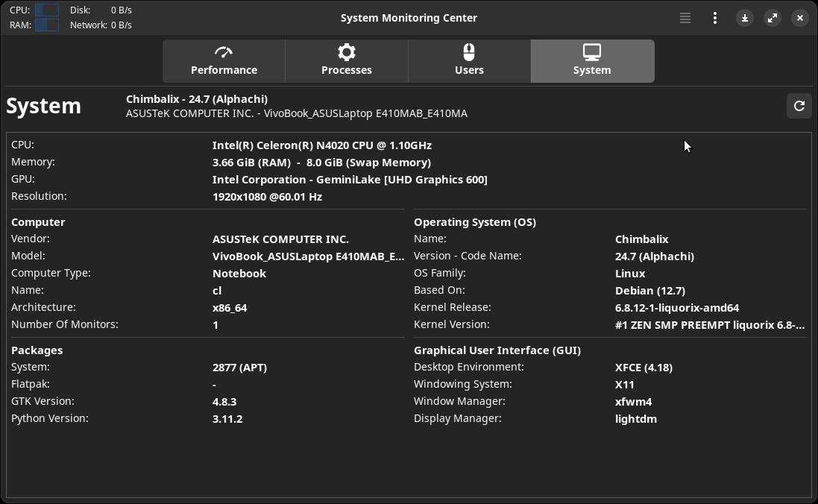This screenshot has width=818, height=504.
Task: Minimize the window using the down-arrow button
Action: pyautogui.click(x=744, y=18)
